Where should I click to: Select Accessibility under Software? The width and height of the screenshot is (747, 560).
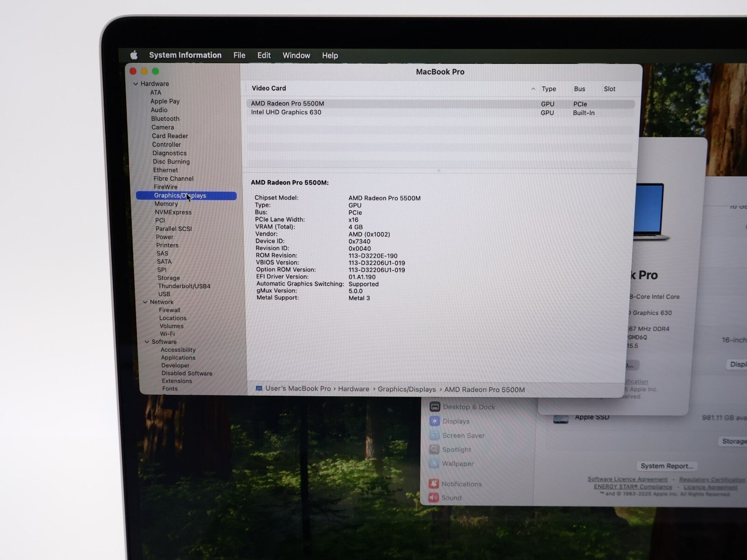[178, 350]
